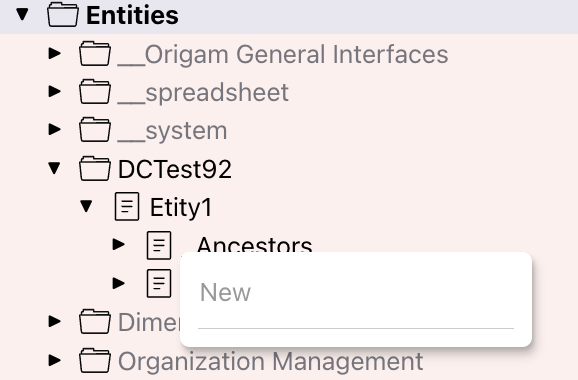Select the DCTest92 label
Image resolution: width=578 pixels, height=380 pixels.
click(x=175, y=169)
